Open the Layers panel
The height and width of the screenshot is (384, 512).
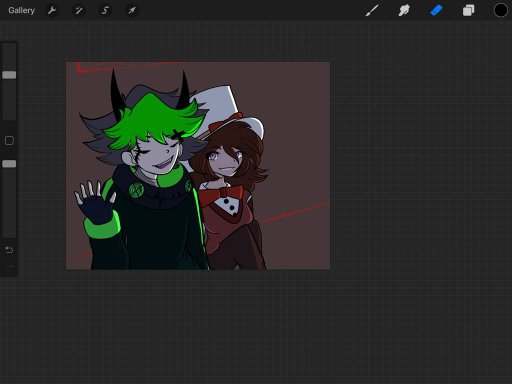point(468,11)
